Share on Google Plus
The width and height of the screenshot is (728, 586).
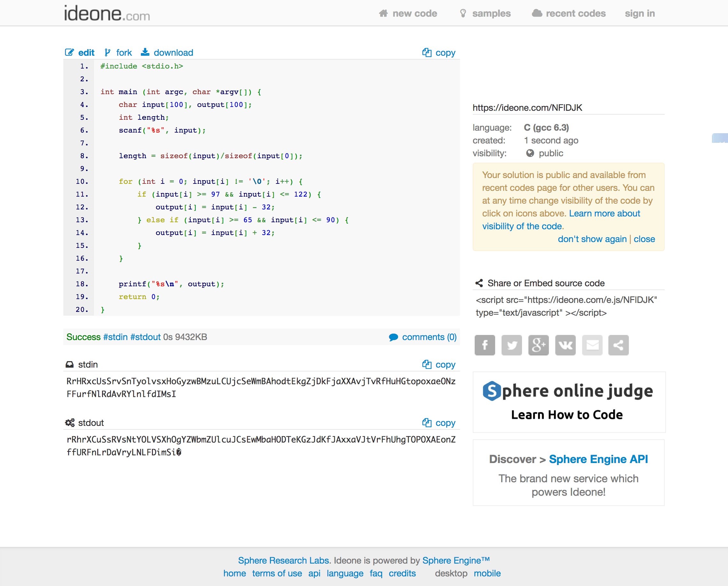click(538, 345)
